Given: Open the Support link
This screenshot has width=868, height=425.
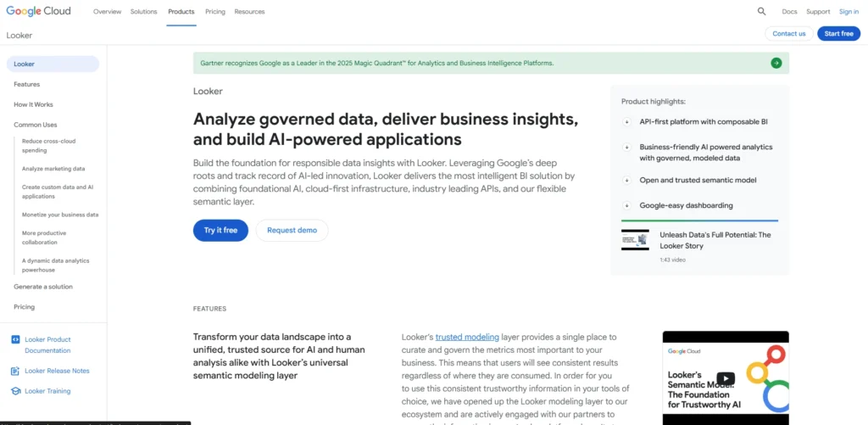Looking at the screenshot, I should click(x=818, y=12).
